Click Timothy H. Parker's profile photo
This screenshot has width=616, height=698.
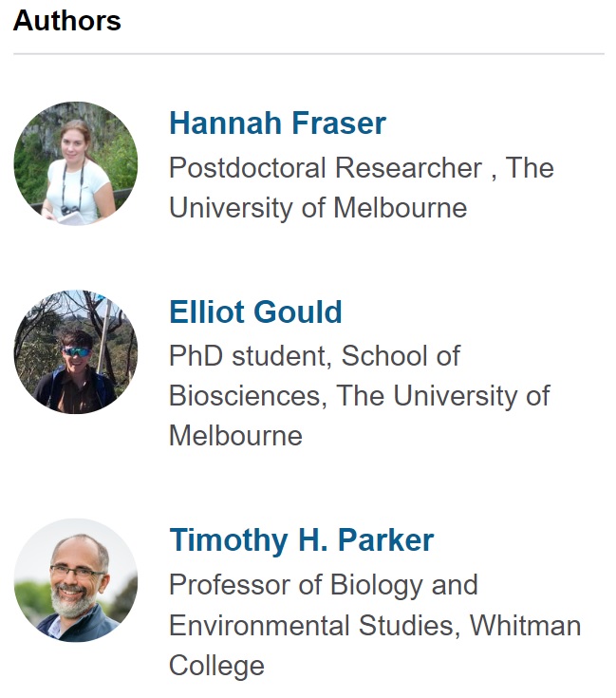point(76,580)
